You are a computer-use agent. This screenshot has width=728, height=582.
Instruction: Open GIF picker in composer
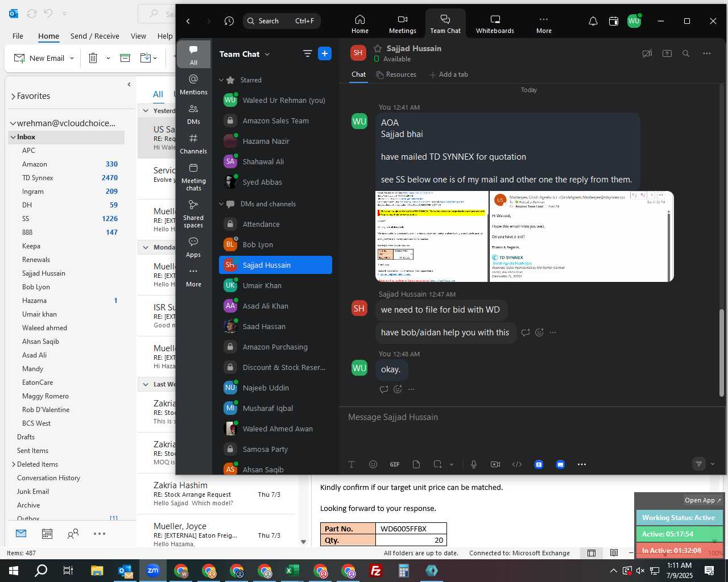(x=395, y=464)
